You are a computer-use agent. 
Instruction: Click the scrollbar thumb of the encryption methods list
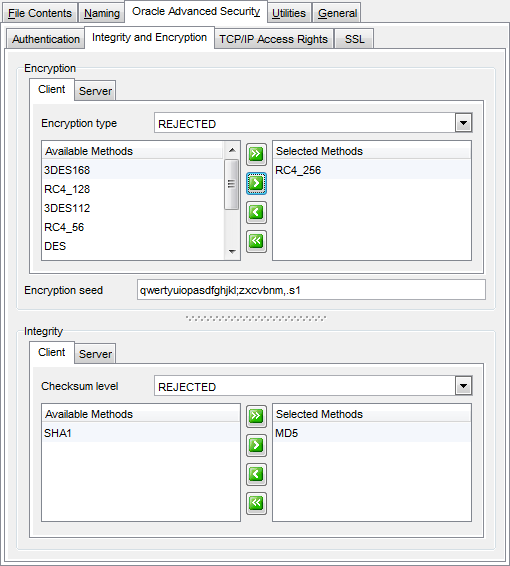231,184
